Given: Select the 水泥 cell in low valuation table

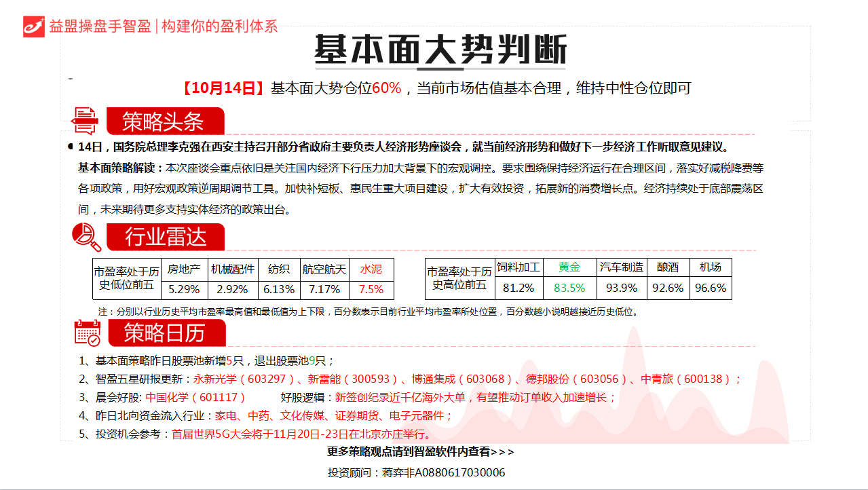Looking at the screenshot, I should click(371, 269).
